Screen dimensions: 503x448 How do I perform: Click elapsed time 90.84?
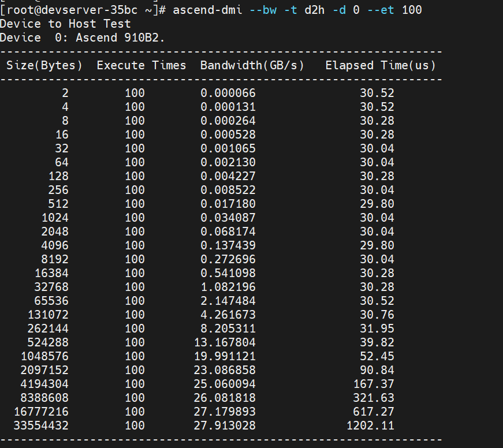pyautogui.click(x=377, y=370)
